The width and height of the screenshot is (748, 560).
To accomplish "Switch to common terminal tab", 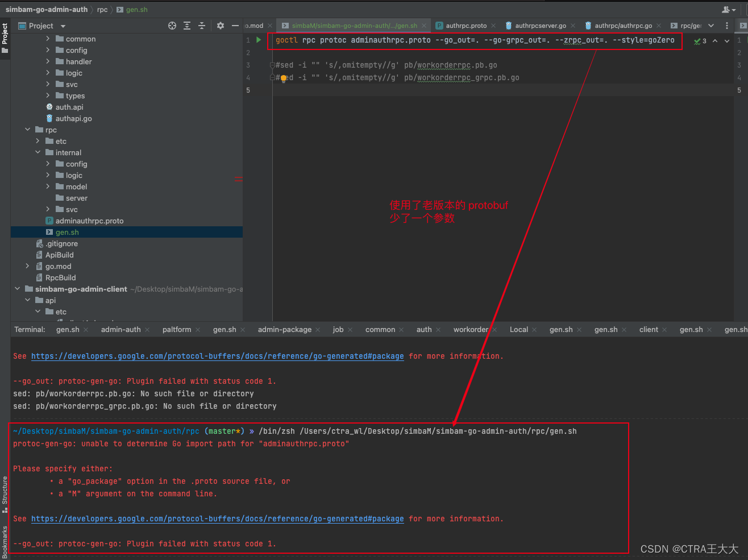I will pyautogui.click(x=380, y=329).
